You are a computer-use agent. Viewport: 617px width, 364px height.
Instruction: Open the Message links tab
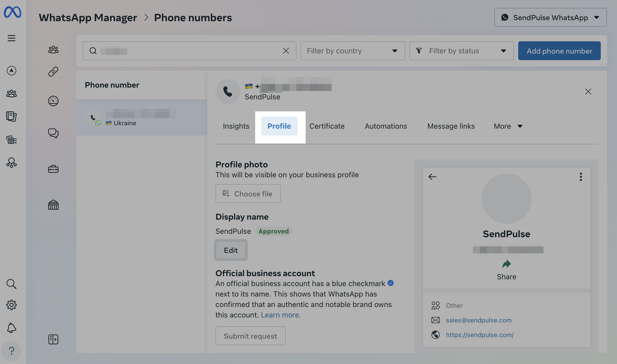tap(451, 126)
